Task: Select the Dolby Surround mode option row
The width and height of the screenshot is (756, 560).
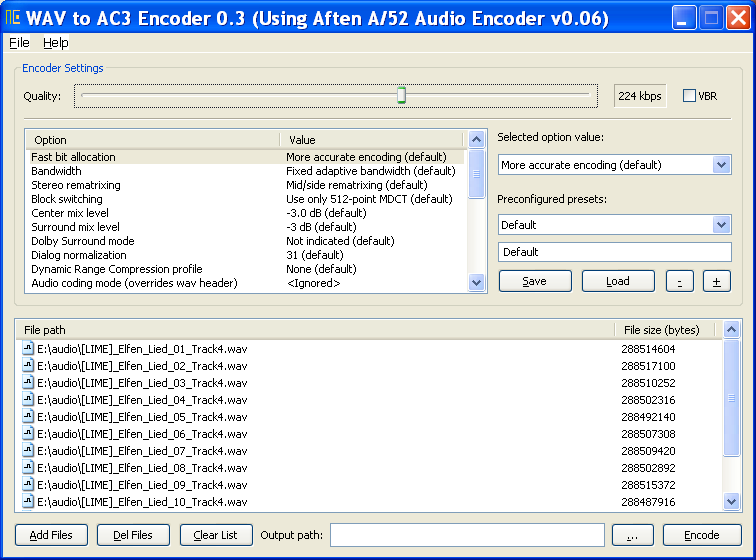Action: (x=245, y=241)
